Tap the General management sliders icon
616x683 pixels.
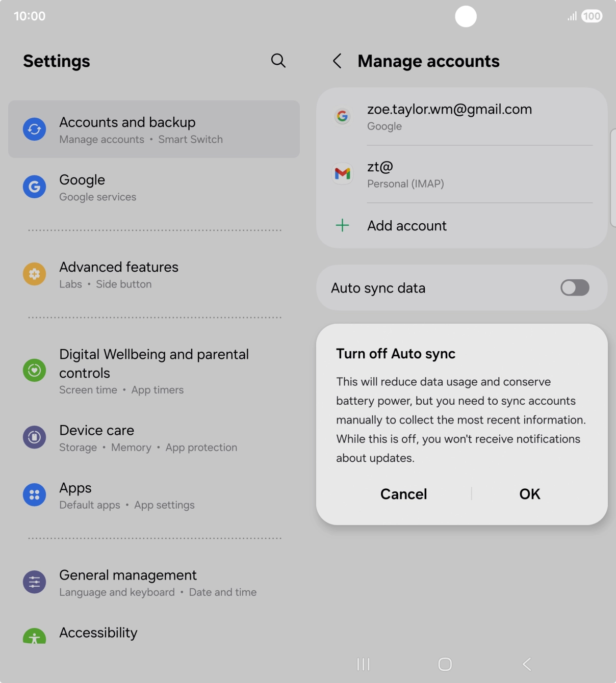click(x=34, y=582)
